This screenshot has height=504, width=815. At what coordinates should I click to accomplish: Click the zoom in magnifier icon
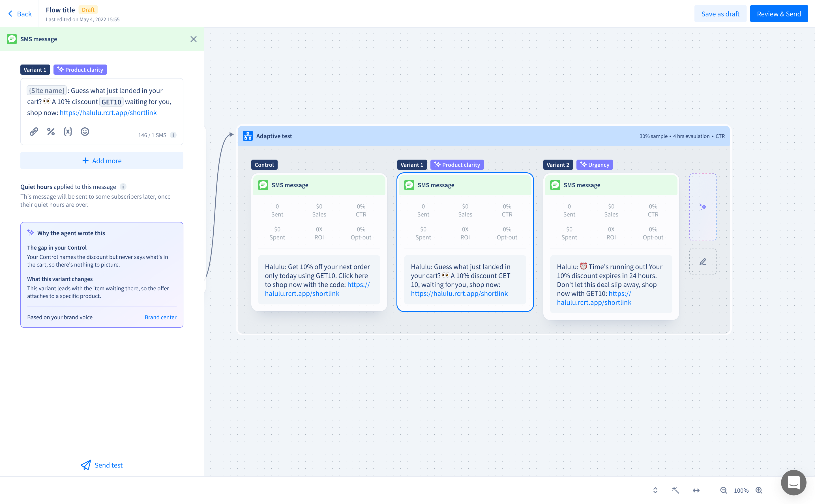(x=759, y=490)
